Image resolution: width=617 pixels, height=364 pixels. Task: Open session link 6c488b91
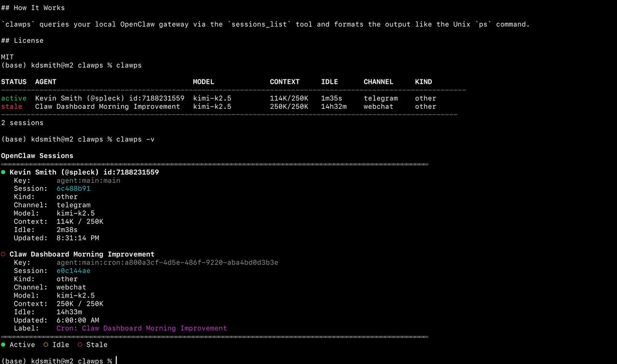tap(73, 188)
